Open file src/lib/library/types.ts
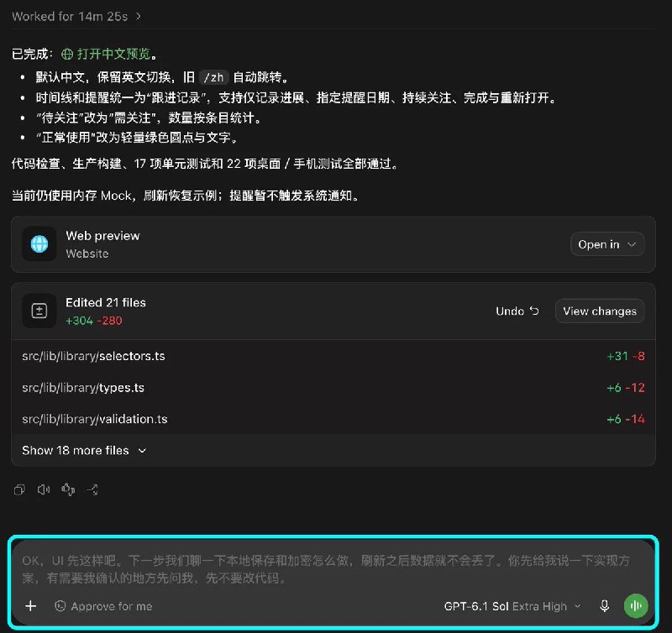Image resolution: width=672 pixels, height=633 pixels. point(83,388)
